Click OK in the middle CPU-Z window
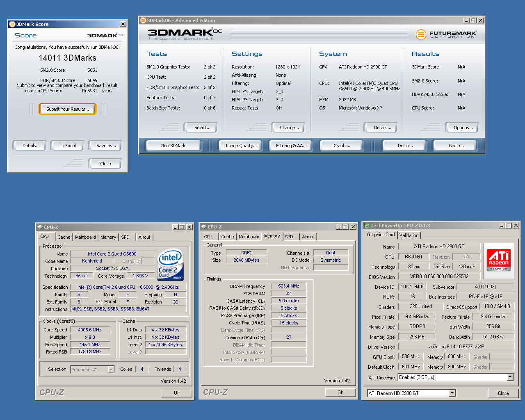 point(340,393)
